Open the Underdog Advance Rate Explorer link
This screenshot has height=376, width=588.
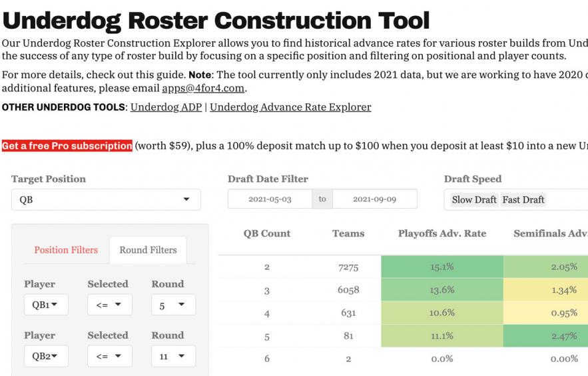290,107
